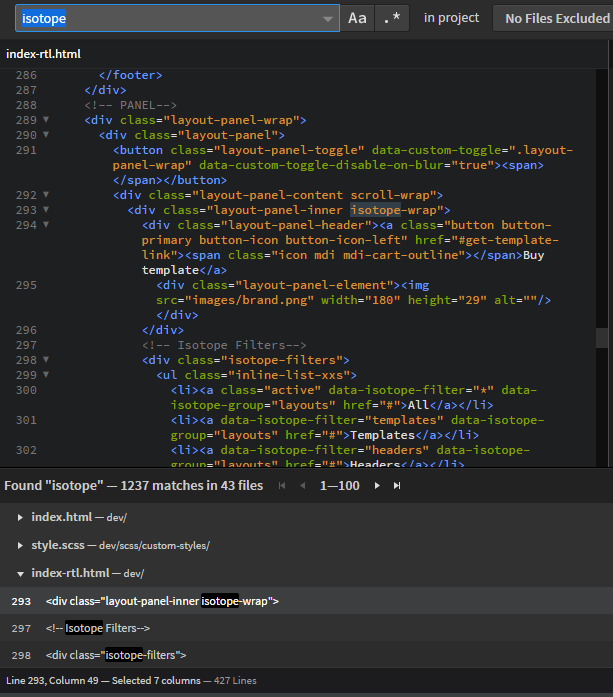613x697 pixels.
Task: Fold the ul block at line 299
Action: tap(46, 375)
